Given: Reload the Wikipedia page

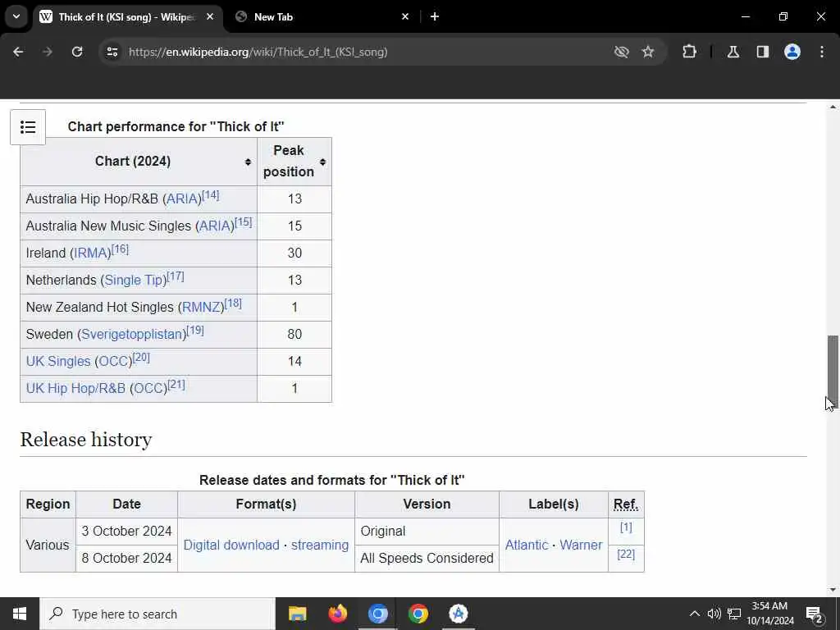Looking at the screenshot, I should pyautogui.click(x=77, y=52).
